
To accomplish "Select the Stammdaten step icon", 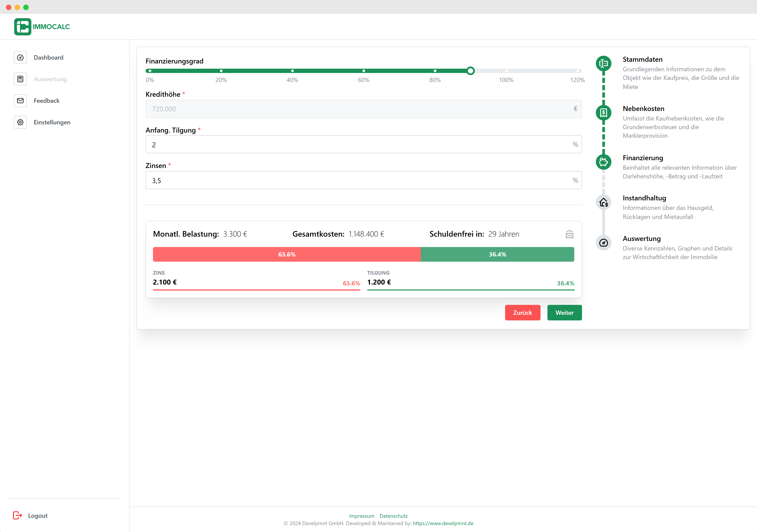I will click(x=603, y=64).
